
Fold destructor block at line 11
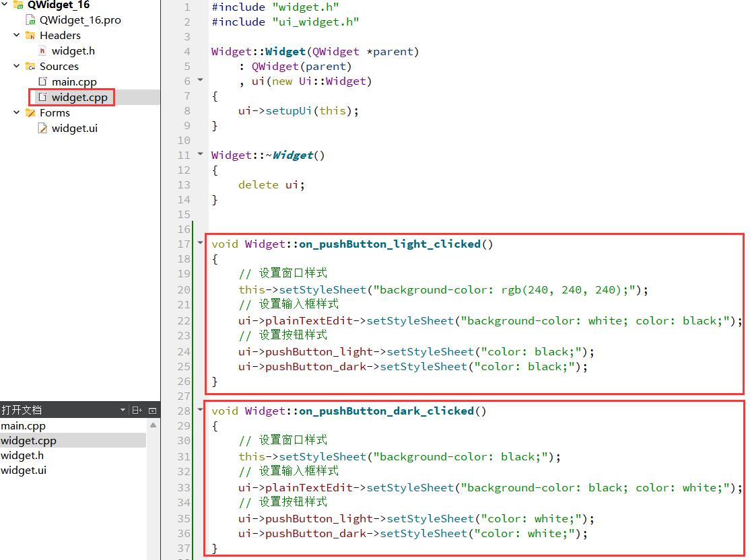point(201,154)
